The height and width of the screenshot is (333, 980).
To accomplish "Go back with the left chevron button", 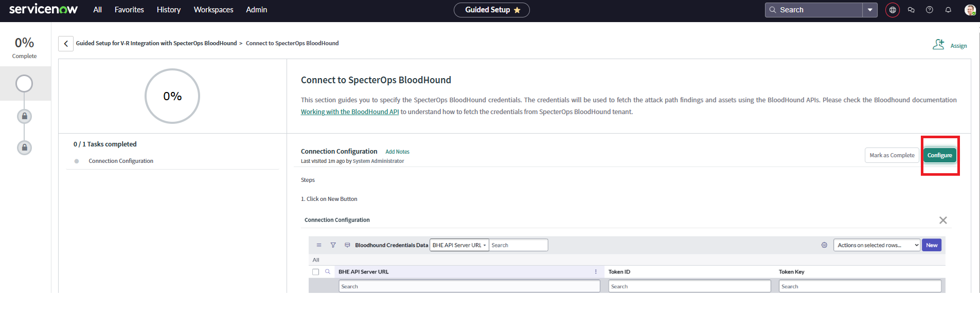I will click(66, 44).
